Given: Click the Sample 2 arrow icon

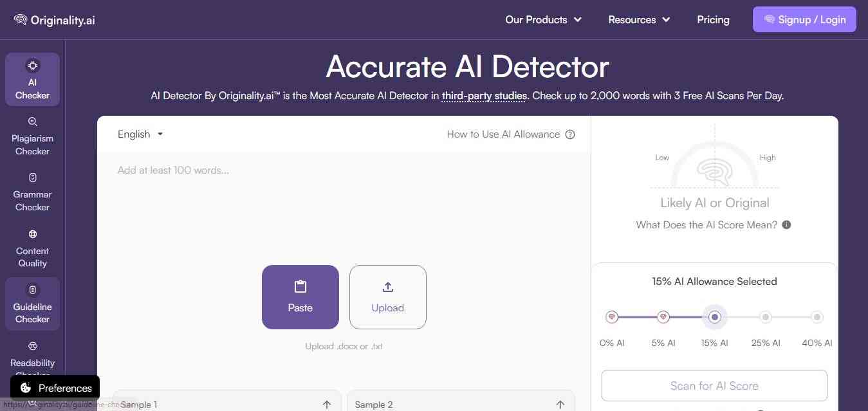Looking at the screenshot, I should [560, 405].
